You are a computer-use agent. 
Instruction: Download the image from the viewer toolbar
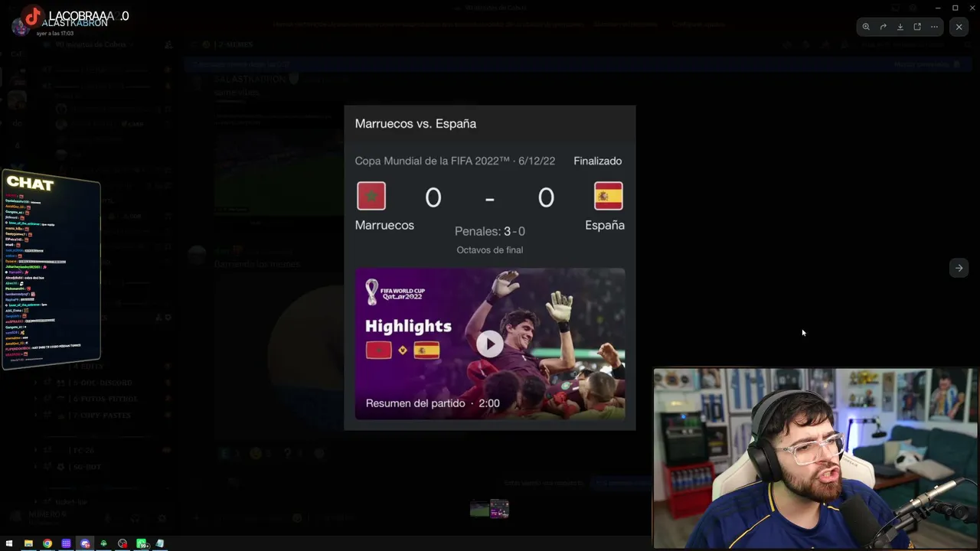tap(900, 27)
